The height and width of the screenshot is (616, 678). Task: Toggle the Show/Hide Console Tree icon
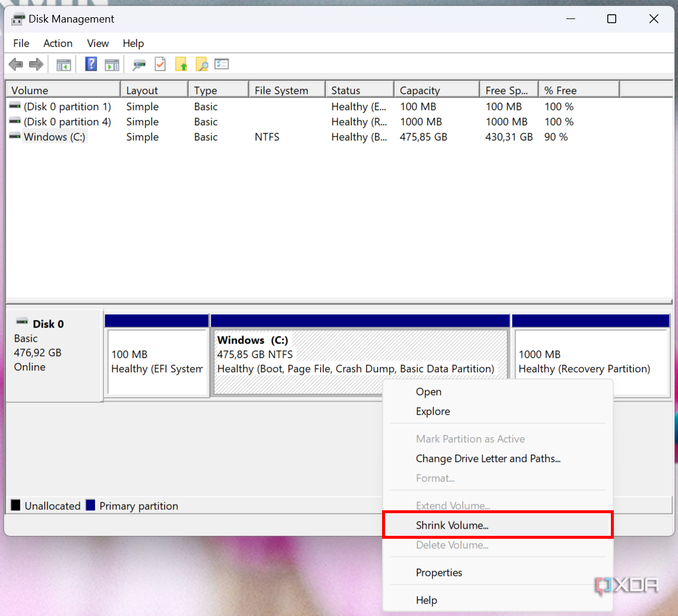64,64
